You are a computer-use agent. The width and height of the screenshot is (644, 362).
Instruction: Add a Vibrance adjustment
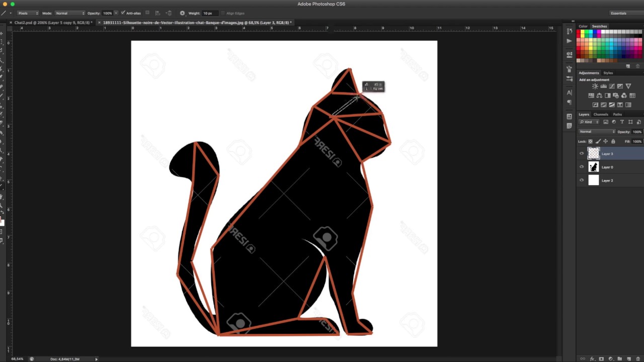[x=628, y=86]
